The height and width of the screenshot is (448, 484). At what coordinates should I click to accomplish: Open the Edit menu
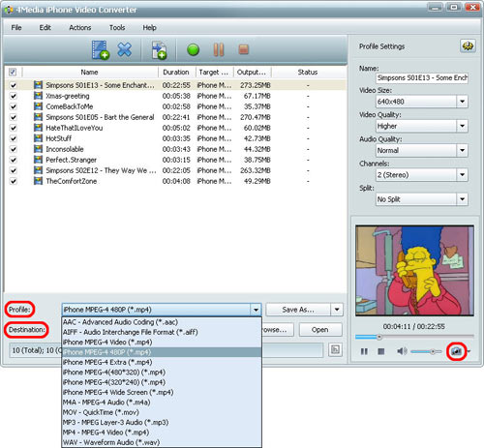pos(45,28)
